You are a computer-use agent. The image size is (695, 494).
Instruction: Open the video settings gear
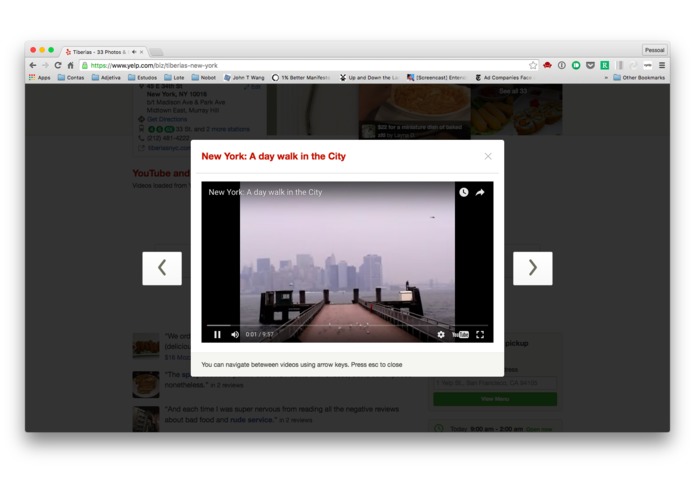441,335
